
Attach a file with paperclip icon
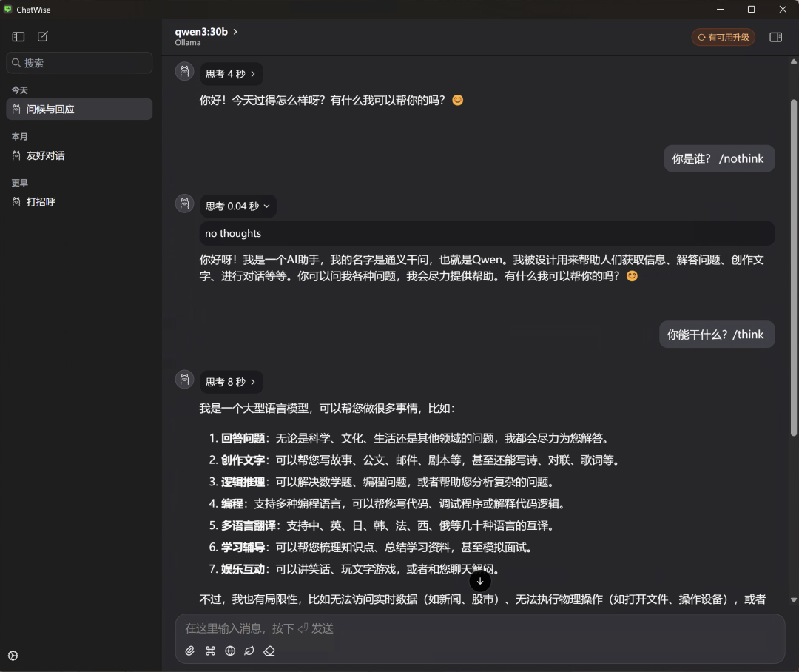pyautogui.click(x=189, y=651)
